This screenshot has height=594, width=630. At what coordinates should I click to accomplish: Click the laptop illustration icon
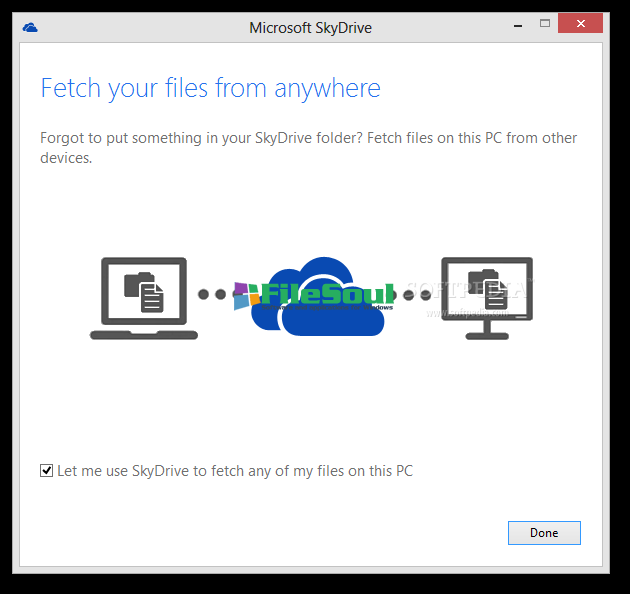pyautogui.click(x=144, y=298)
